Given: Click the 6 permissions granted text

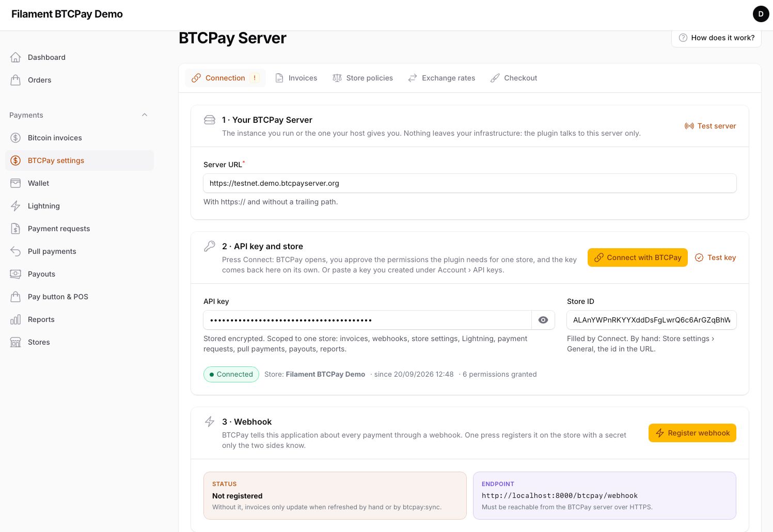Looking at the screenshot, I should (499, 374).
